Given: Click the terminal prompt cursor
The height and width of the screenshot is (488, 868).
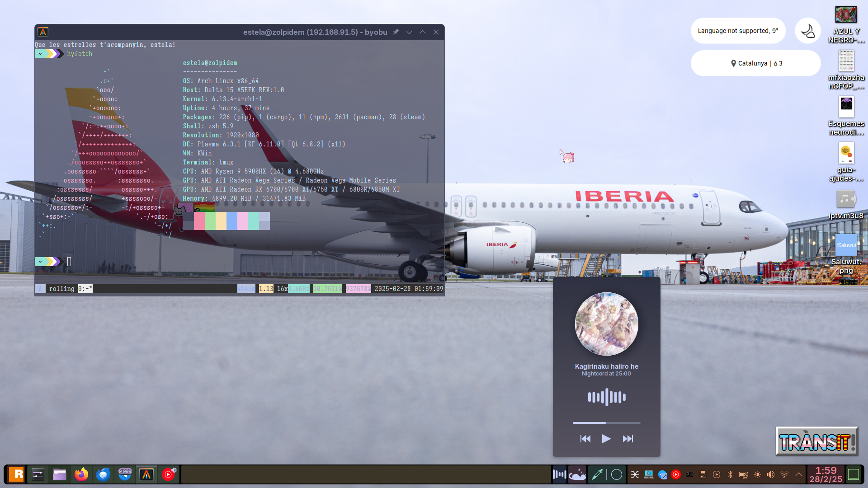Looking at the screenshot, I should pos(69,262).
